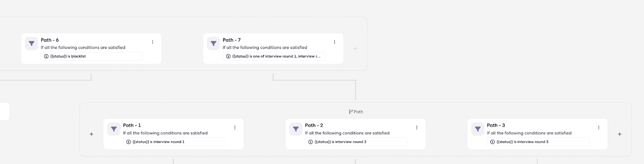
Task: Select the interview round 3 condition
Action: point(538,142)
